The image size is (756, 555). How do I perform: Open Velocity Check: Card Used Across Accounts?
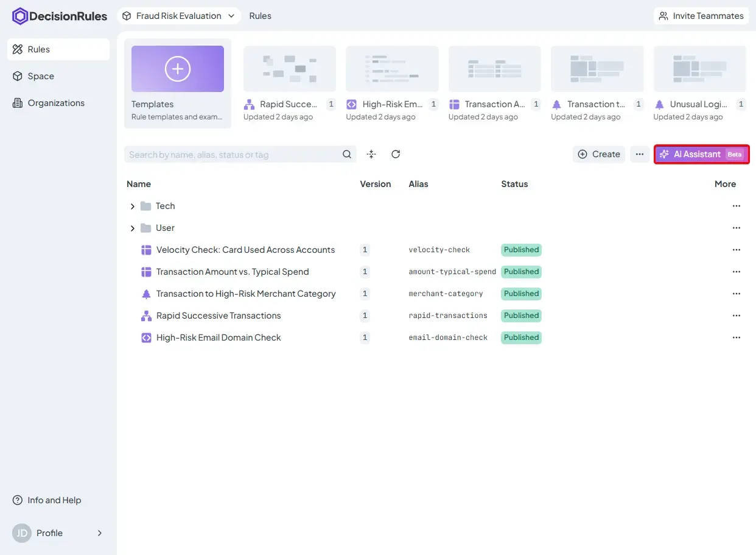point(245,250)
